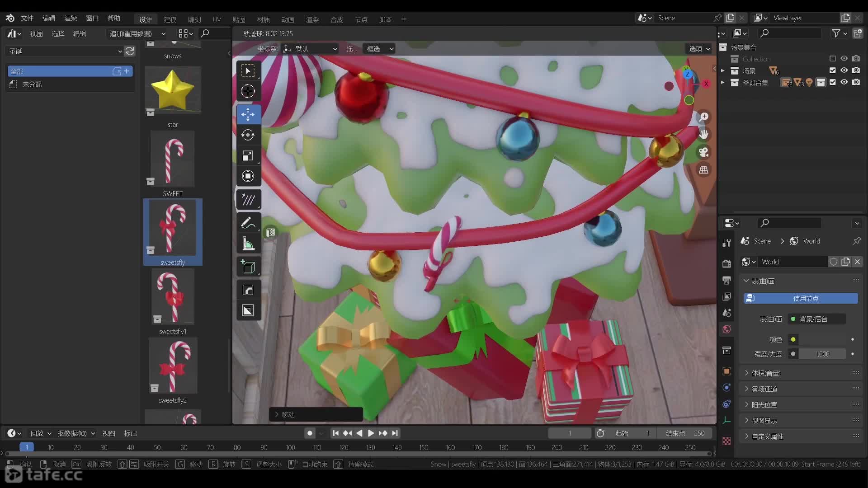Open the 帮助 menu
Viewport: 868px width, 488px height.
click(x=114, y=18)
